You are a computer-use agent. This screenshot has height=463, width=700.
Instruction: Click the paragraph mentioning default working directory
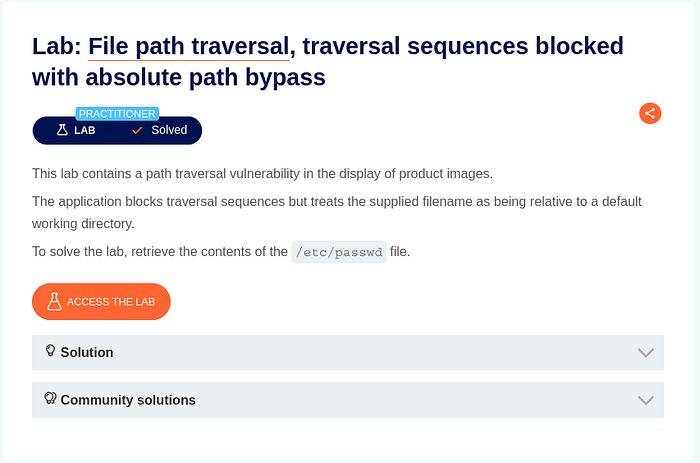point(336,212)
